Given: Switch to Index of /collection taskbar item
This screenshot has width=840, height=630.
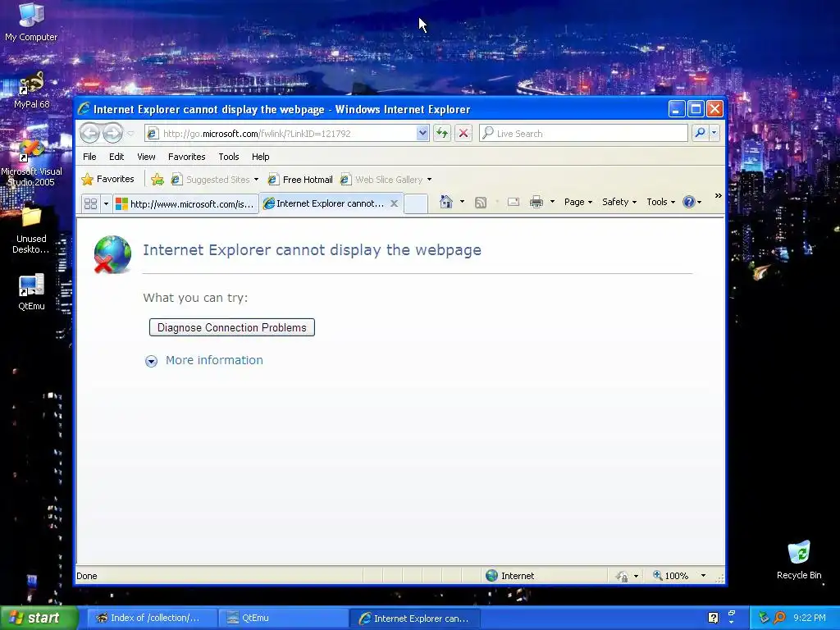Looking at the screenshot, I should 152,618.
